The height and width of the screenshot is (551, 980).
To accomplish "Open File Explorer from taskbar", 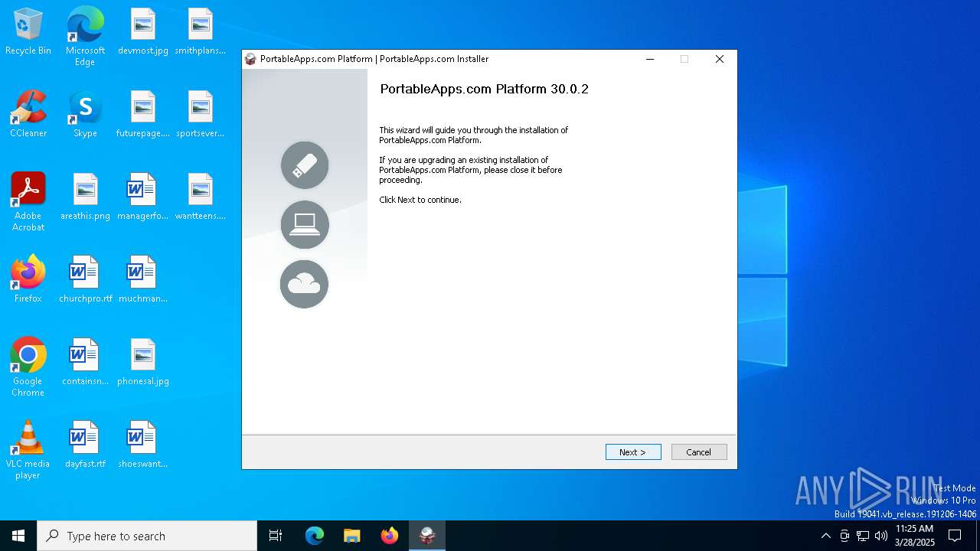I will click(352, 536).
